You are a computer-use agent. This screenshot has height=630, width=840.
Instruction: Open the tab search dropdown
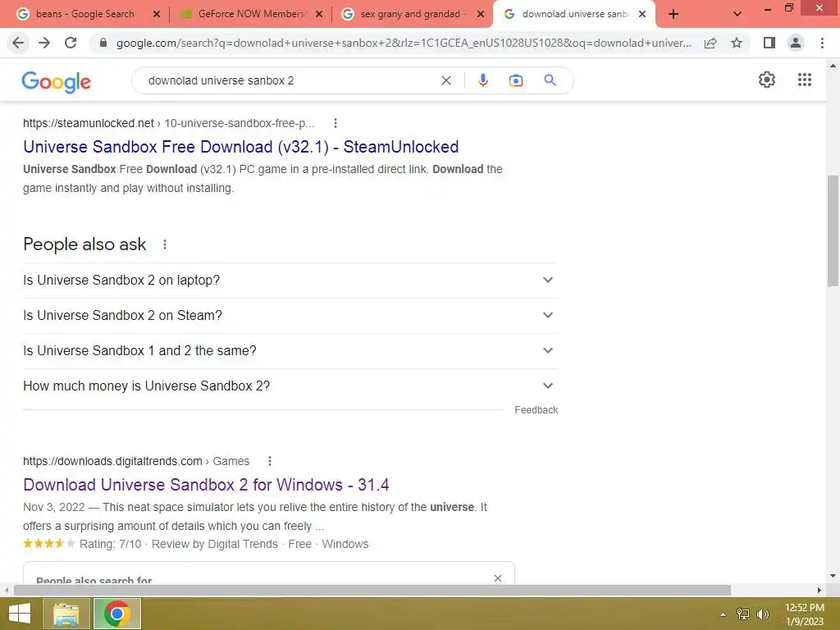coord(737,15)
